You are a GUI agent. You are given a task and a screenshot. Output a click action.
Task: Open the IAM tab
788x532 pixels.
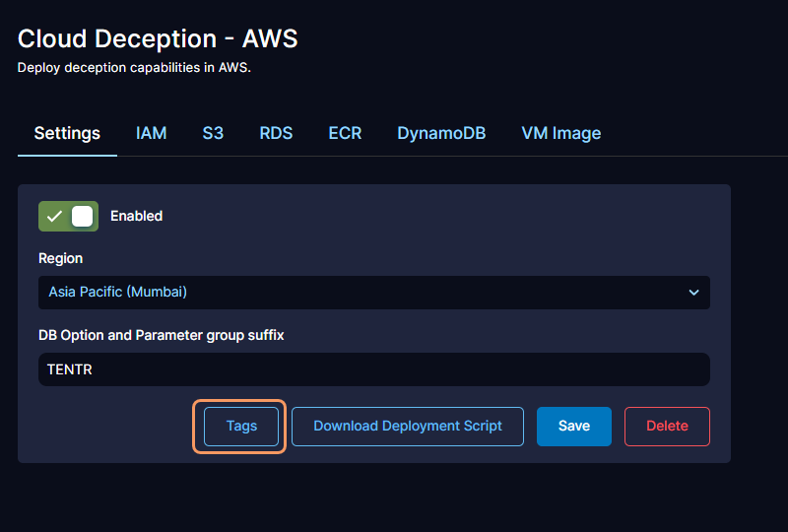(151, 133)
